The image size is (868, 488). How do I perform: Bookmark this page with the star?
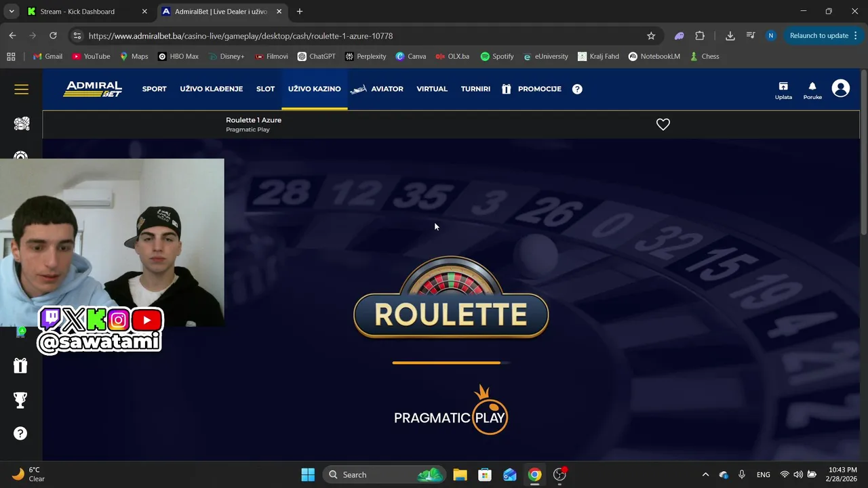pyautogui.click(x=651, y=36)
